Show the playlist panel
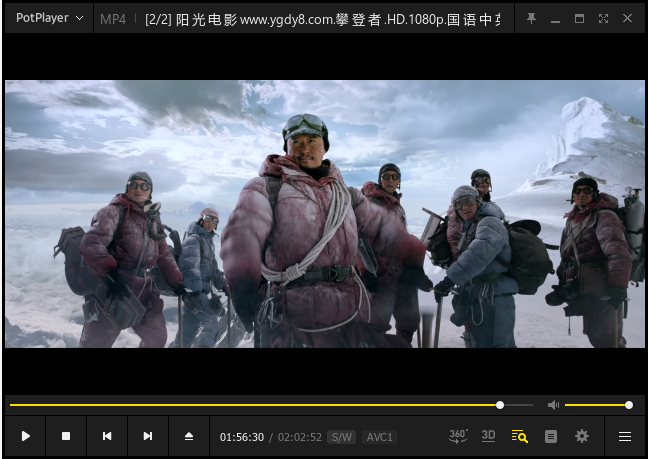The height and width of the screenshot is (459, 648). point(550,436)
